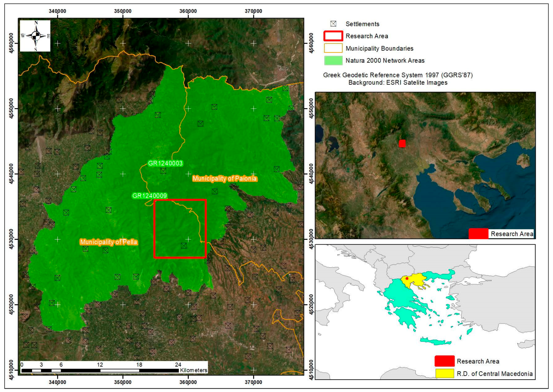Click the "Natura 2000 Network Areas" legend label
This screenshot has height=392, width=553.
tap(385, 60)
